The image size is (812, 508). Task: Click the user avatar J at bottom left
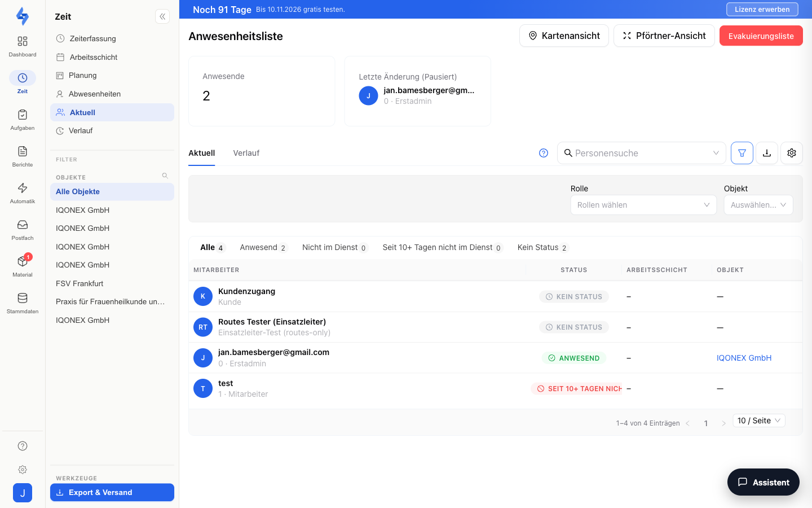point(23,493)
